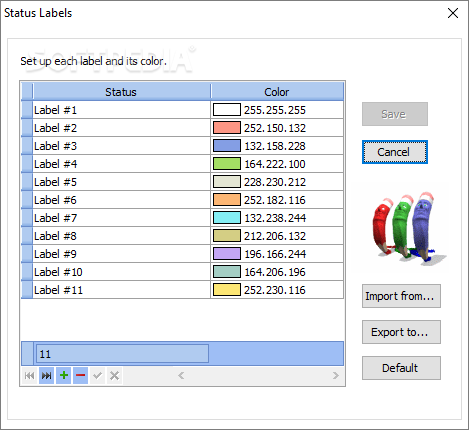Viewport: 469px width, 430px height.
Task: Click color value 228.230.212
Action: tap(275, 182)
